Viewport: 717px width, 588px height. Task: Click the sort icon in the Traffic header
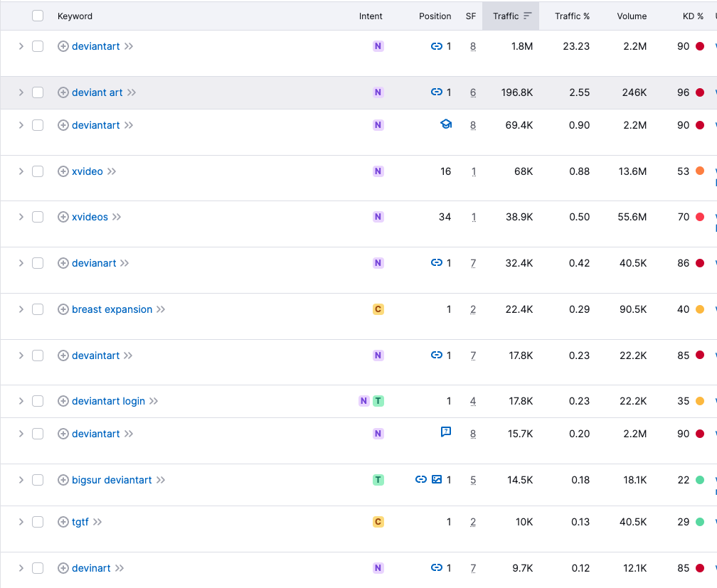click(528, 16)
